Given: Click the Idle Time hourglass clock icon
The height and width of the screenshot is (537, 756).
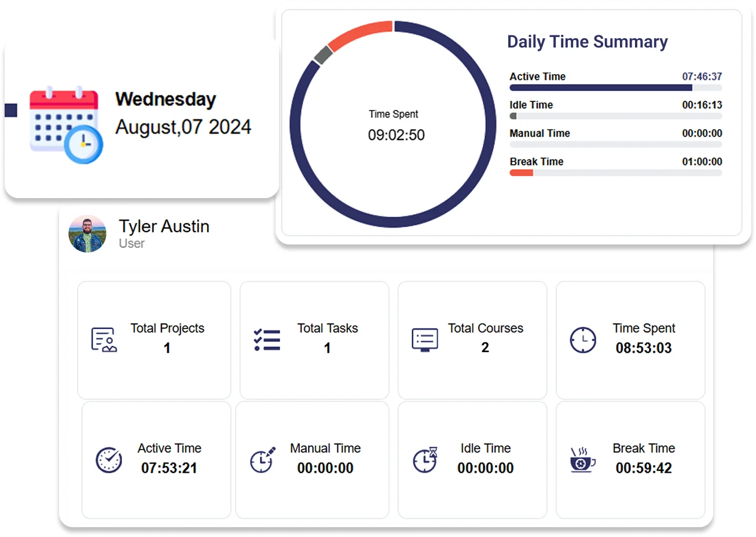Looking at the screenshot, I should click(x=425, y=460).
